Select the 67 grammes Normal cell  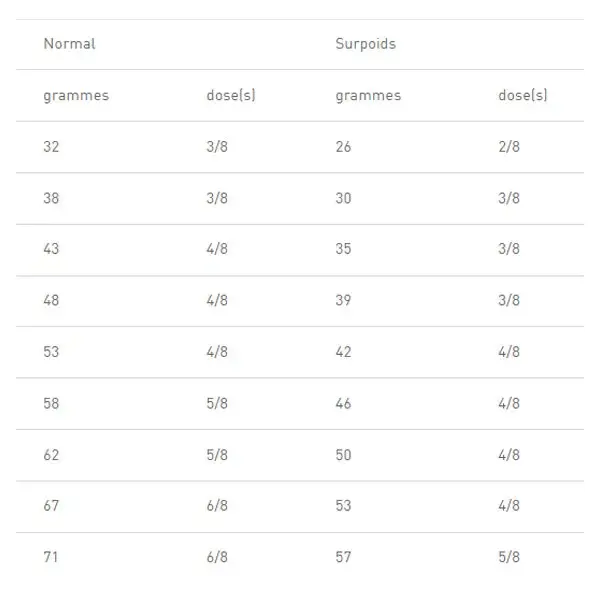tap(51, 506)
